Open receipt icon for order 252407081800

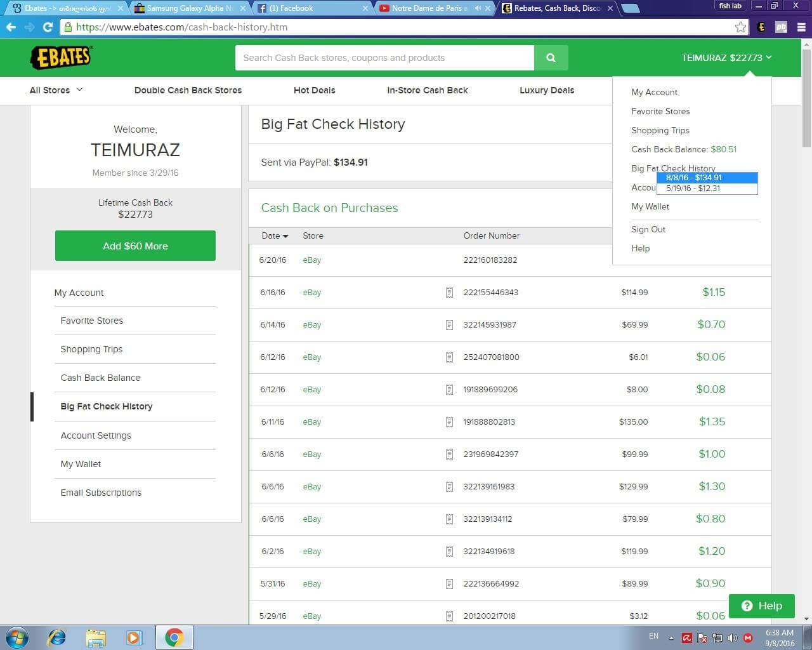point(449,357)
